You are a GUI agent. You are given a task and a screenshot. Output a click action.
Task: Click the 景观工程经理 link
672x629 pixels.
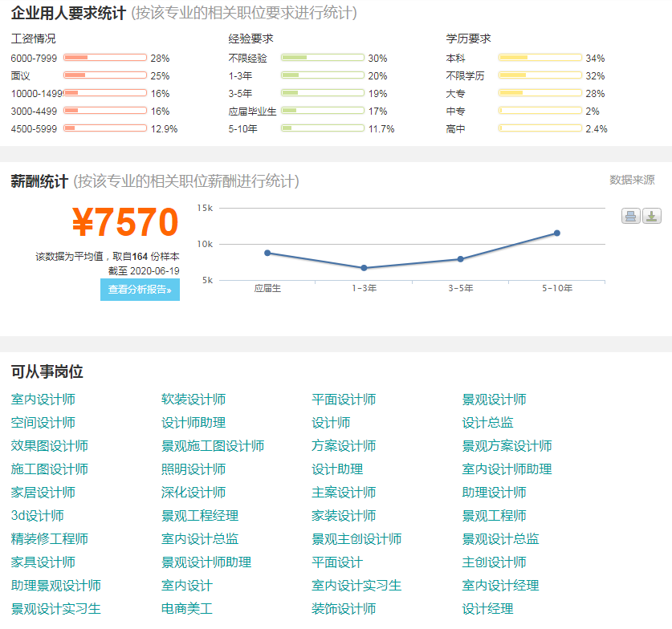coord(200,515)
